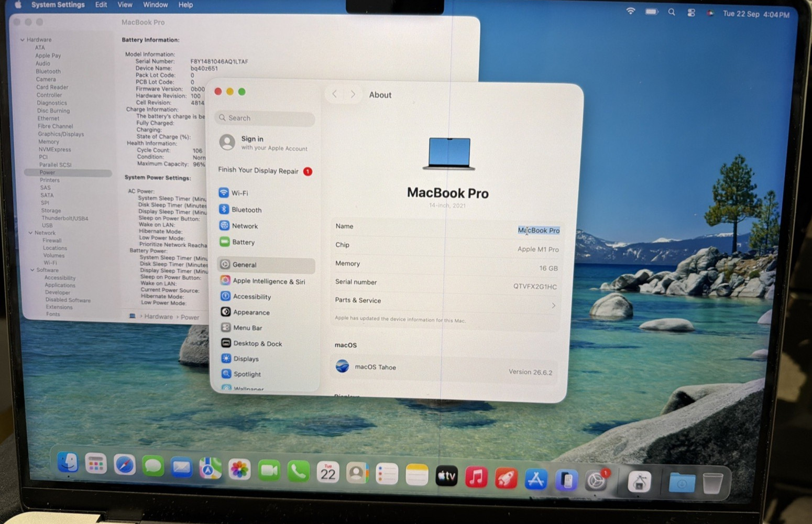Image resolution: width=812 pixels, height=524 pixels.
Task: Click the Search field in System Settings
Action: (x=265, y=118)
